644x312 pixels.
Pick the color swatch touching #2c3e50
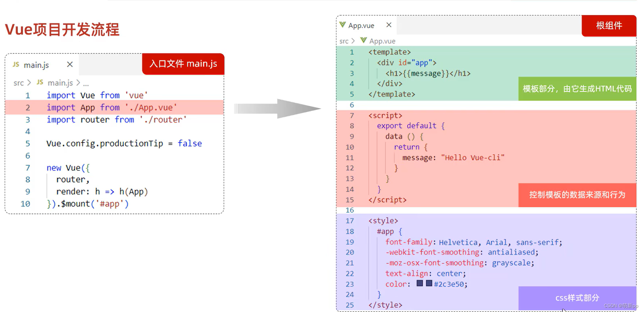tap(429, 283)
